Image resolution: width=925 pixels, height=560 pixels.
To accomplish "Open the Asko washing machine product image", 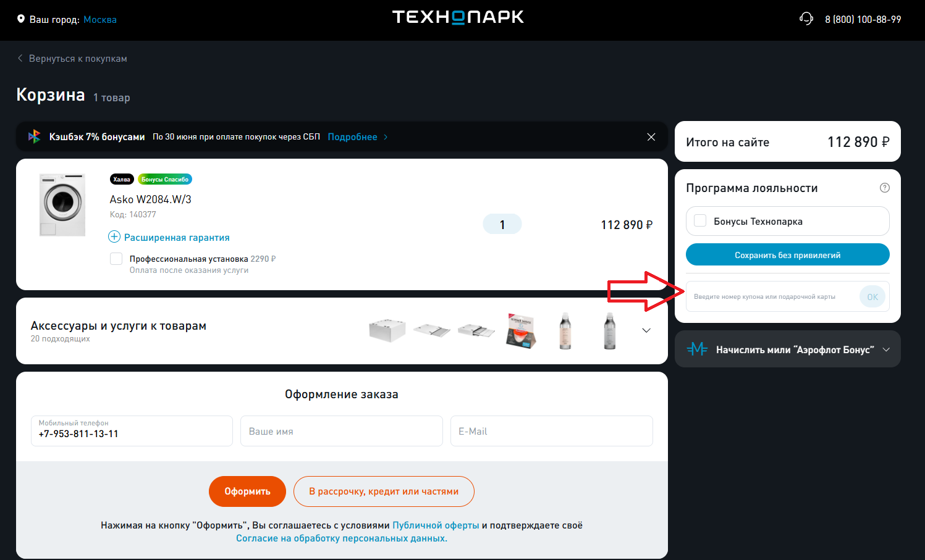I will click(x=62, y=204).
